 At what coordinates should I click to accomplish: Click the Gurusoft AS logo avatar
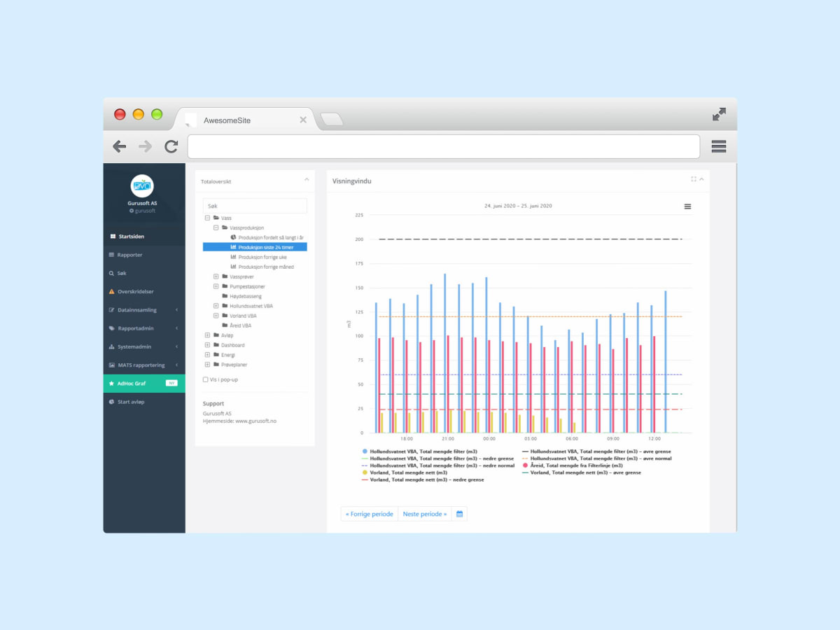click(x=142, y=186)
